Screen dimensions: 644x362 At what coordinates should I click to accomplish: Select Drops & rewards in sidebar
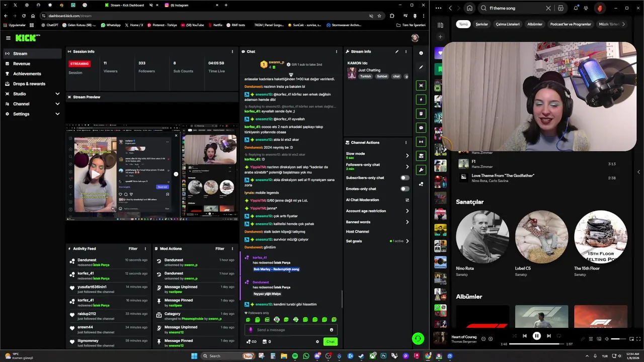(x=33, y=83)
